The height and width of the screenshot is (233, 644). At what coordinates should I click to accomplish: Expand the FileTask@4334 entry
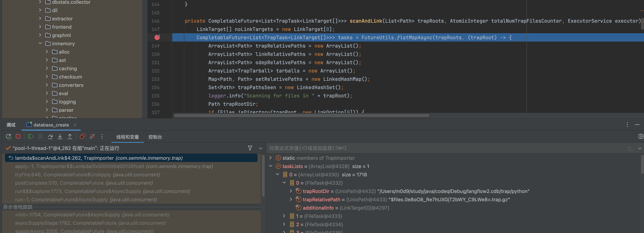pos(284,224)
